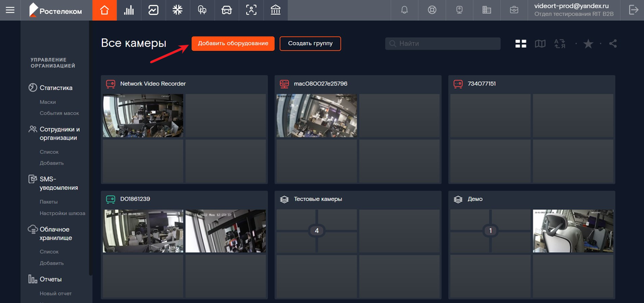Open События масок in sidebar

pos(59,113)
